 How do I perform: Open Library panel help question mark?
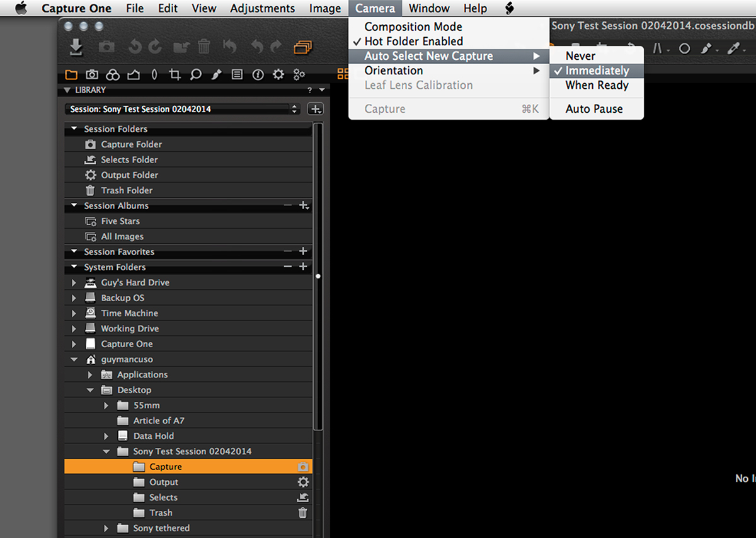click(309, 90)
